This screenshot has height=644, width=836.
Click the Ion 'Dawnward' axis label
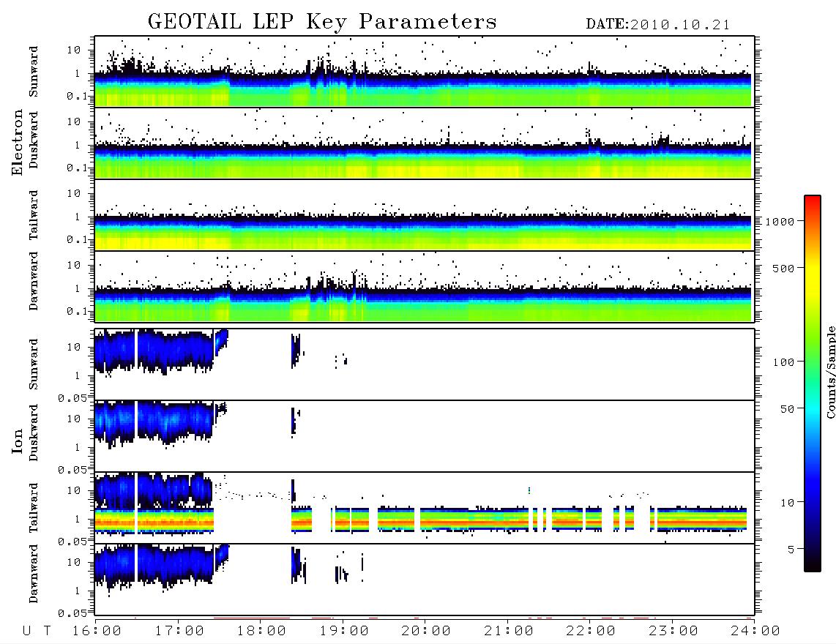(x=34, y=574)
